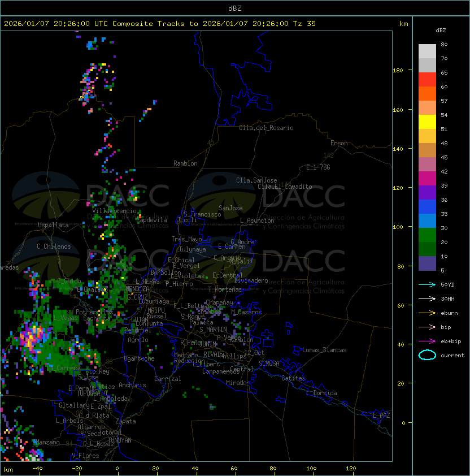This screenshot has height=476, width=470.
Task: Select the royal blue 36-35 dBZ swatch
Action: pyautogui.click(x=427, y=207)
